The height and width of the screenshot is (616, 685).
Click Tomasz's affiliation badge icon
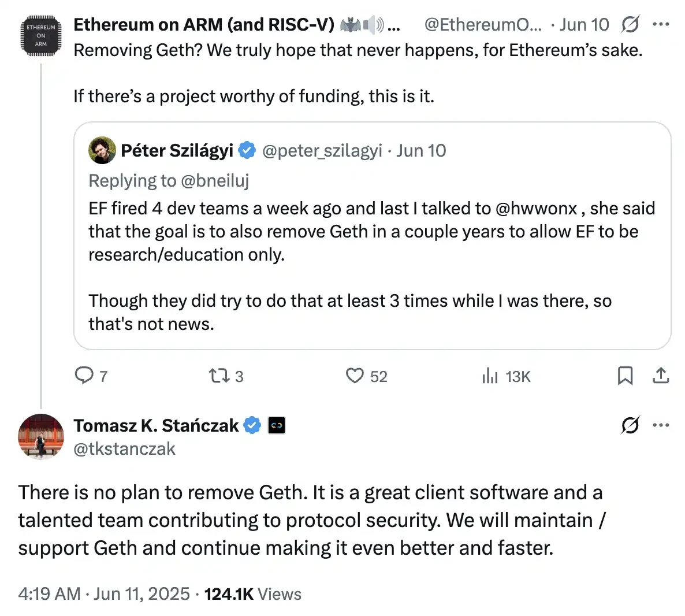[277, 426]
